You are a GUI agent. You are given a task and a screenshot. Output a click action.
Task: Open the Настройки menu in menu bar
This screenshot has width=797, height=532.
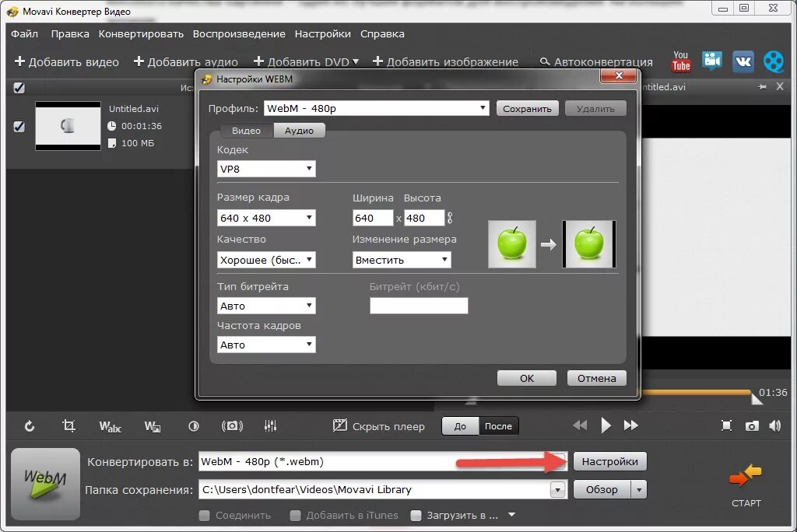tap(323, 34)
